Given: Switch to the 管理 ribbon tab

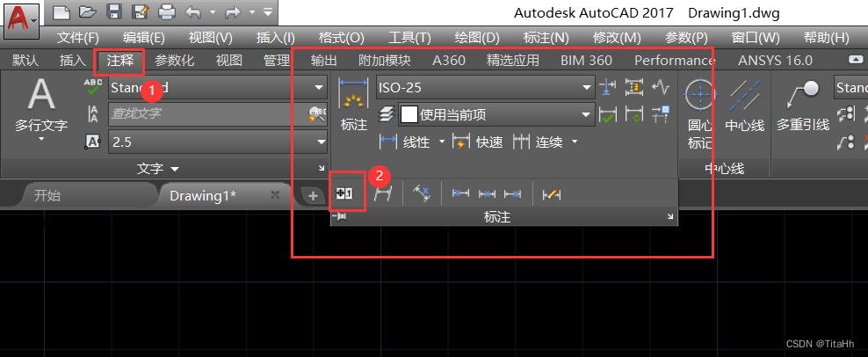Looking at the screenshot, I should click(277, 61).
